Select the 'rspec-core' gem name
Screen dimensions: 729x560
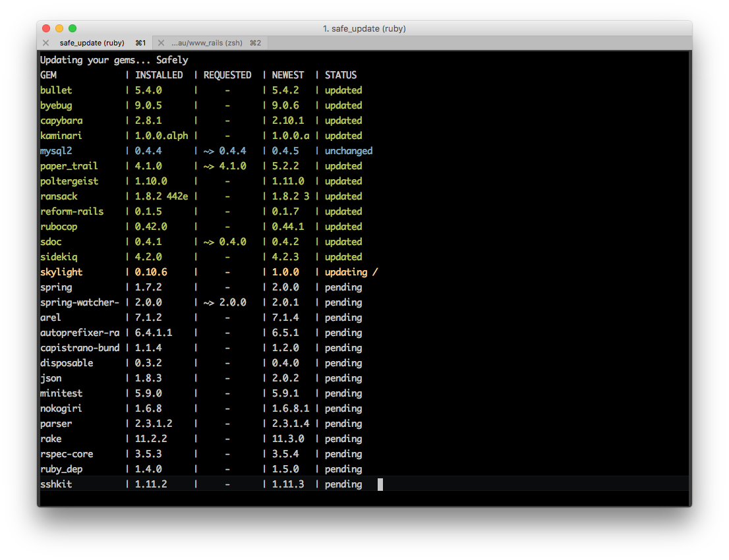pyautogui.click(x=67, y=454)
